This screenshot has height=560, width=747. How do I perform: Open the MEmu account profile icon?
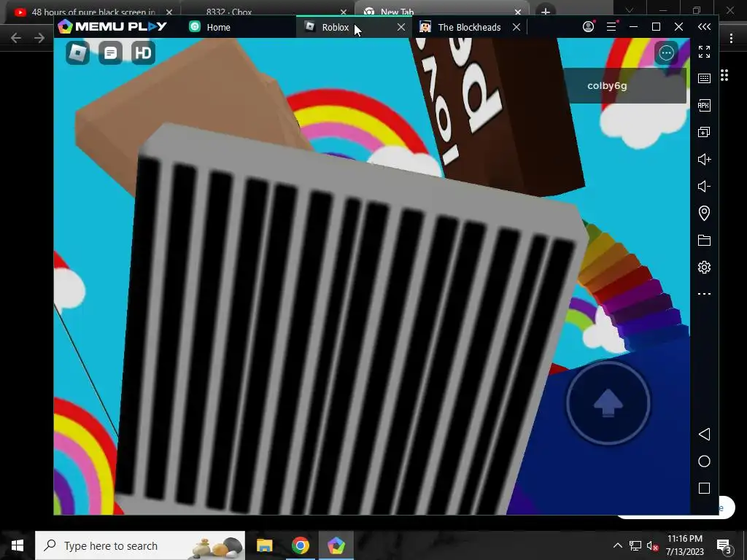pyautogui.click(x=589, y=27)
